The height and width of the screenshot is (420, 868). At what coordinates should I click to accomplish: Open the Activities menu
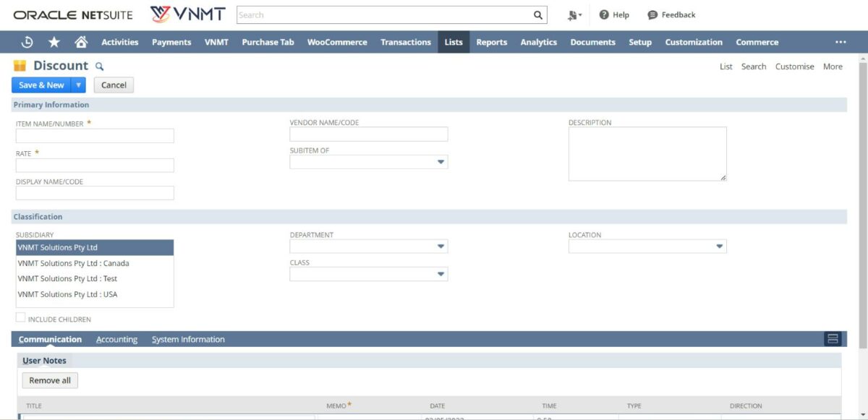[120, 42]
